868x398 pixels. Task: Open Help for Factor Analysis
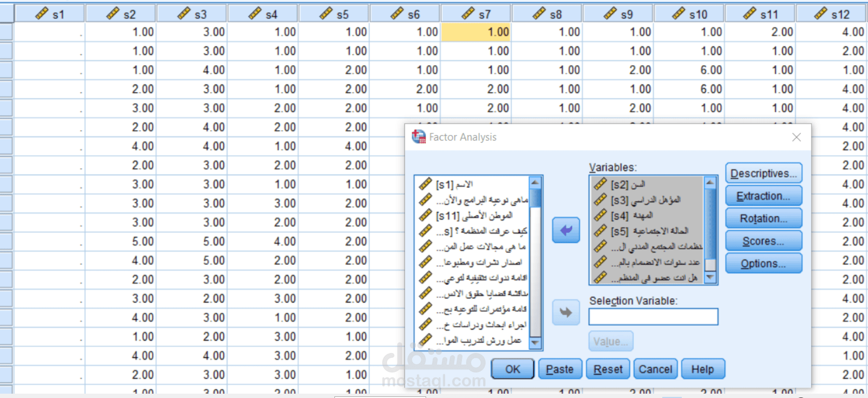[702, 369]
